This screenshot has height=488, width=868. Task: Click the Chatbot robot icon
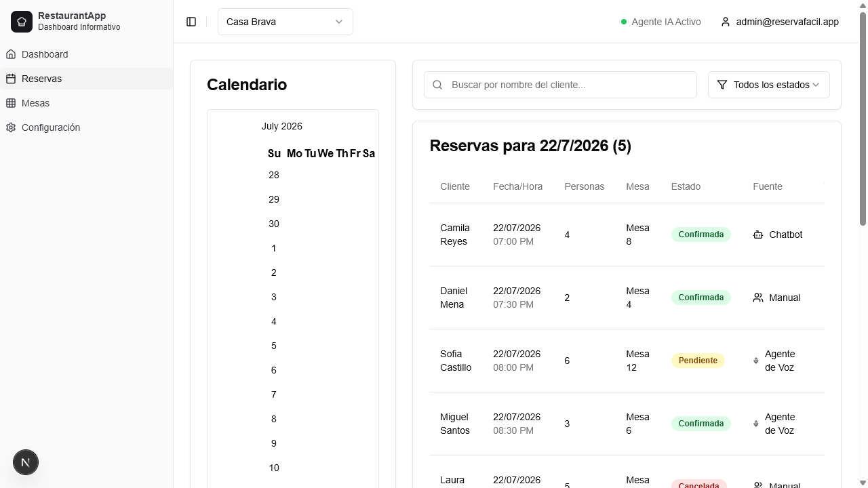(758, 235)
